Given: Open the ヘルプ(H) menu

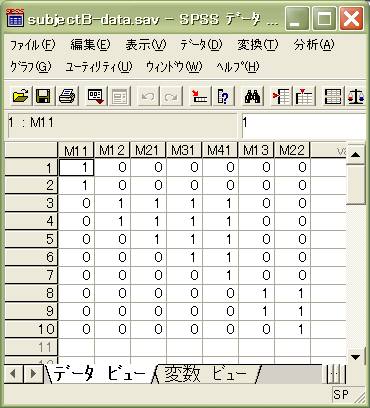Looking at the screenshot, I should tap(237, 67).
